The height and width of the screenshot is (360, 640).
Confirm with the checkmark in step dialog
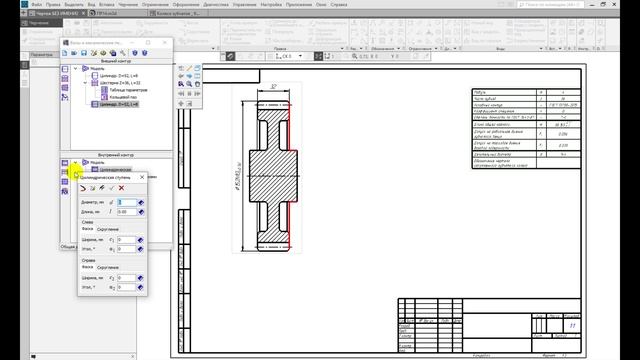point(111,188)
